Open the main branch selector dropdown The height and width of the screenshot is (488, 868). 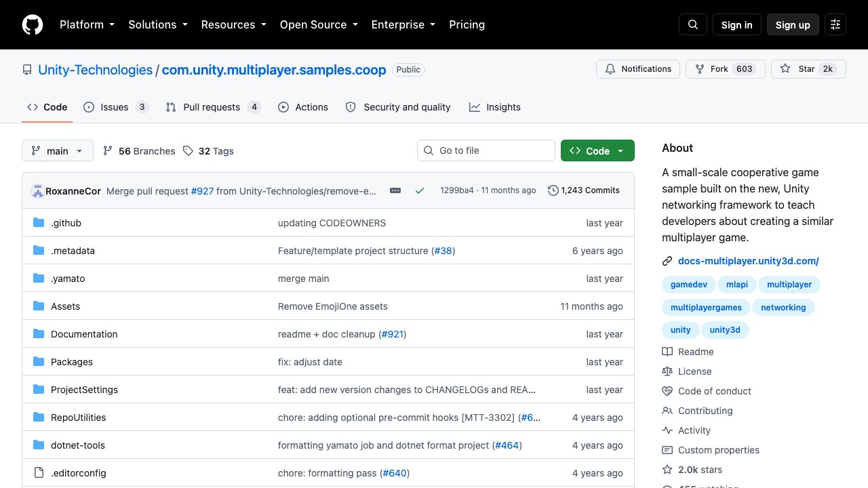[58, 150]
